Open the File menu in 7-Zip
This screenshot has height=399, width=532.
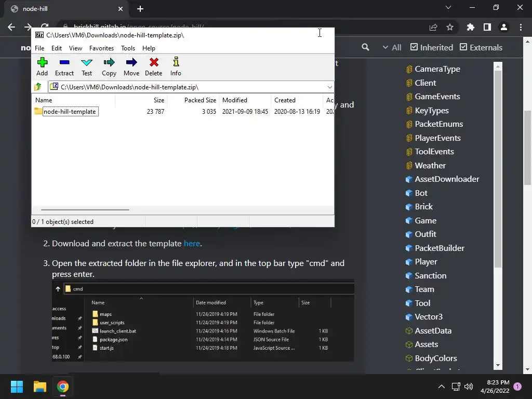click(39, 48)
